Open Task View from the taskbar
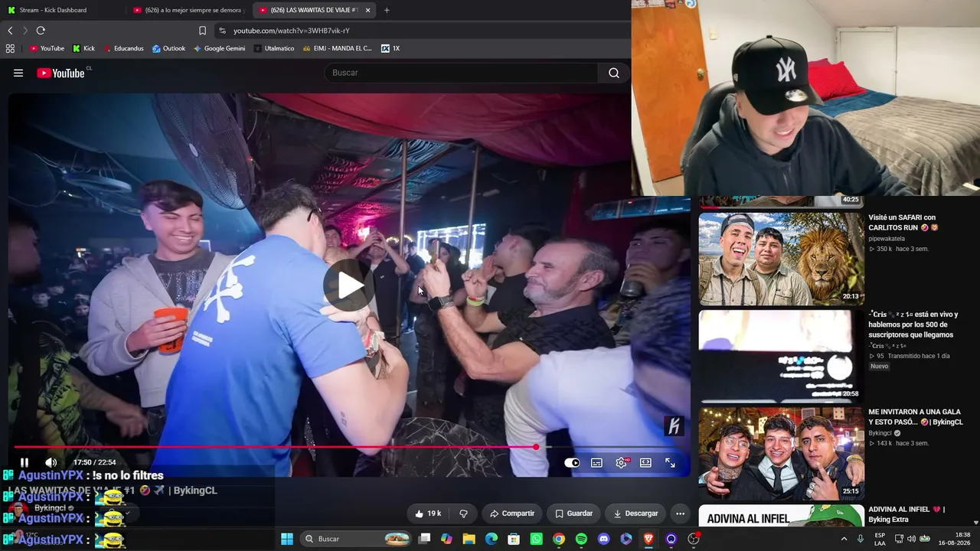 pyautogui.click(x=425, y=539)
